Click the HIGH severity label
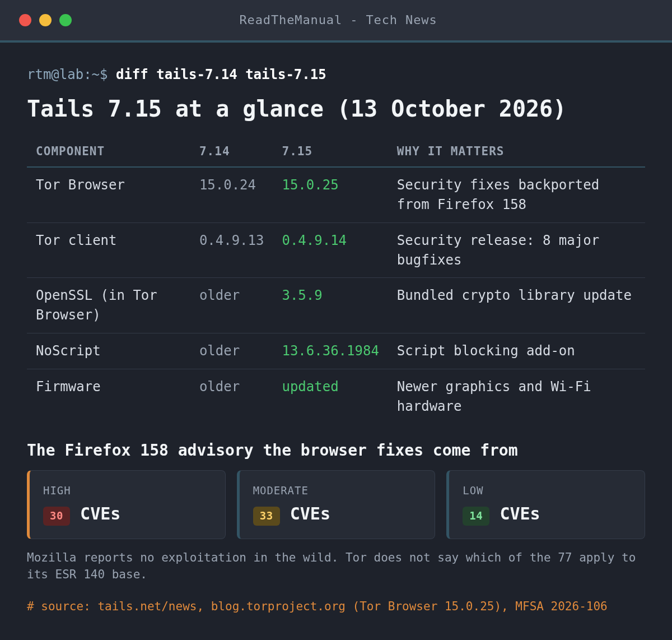 (57, 491)
